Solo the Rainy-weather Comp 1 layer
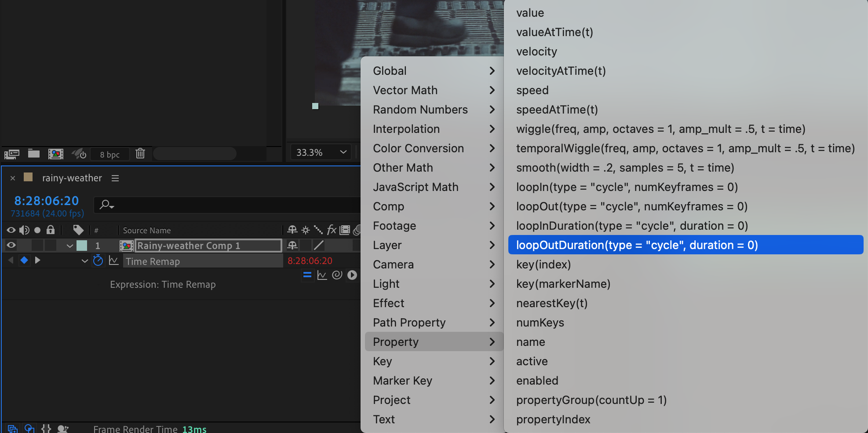Image resolution: width=868 pixels, height=433 pixels. pyautogui.click(x=37, y=245)
